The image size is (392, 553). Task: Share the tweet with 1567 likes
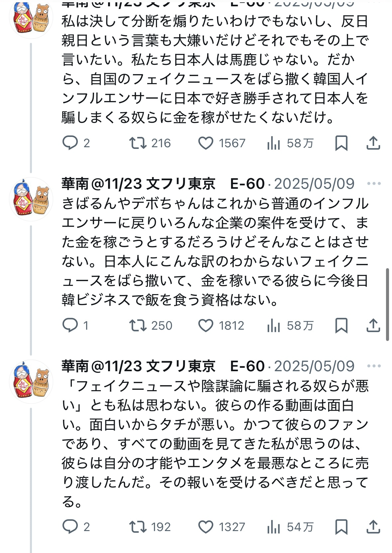pos(373,143)
